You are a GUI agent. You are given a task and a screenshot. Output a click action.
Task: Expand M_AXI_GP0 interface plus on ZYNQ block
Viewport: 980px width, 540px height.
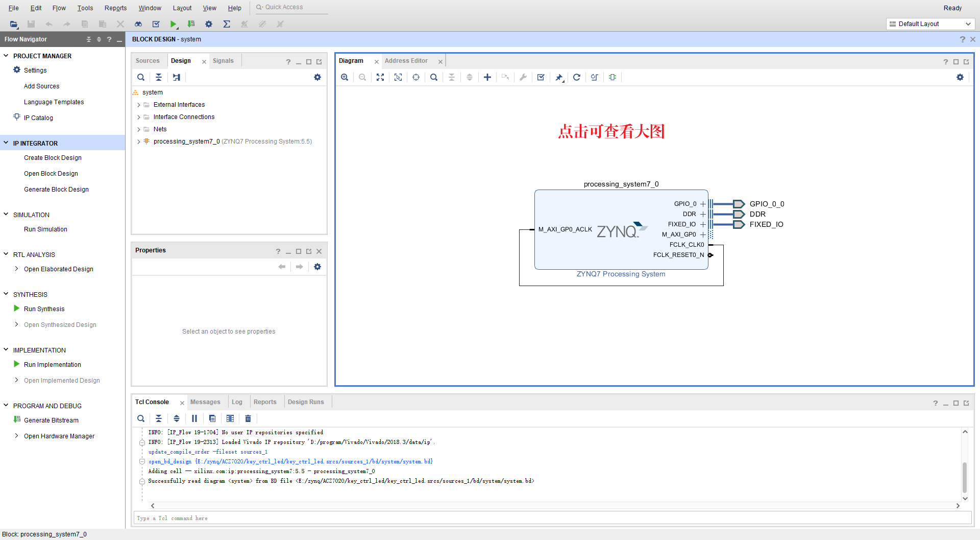tap(703, 234)
